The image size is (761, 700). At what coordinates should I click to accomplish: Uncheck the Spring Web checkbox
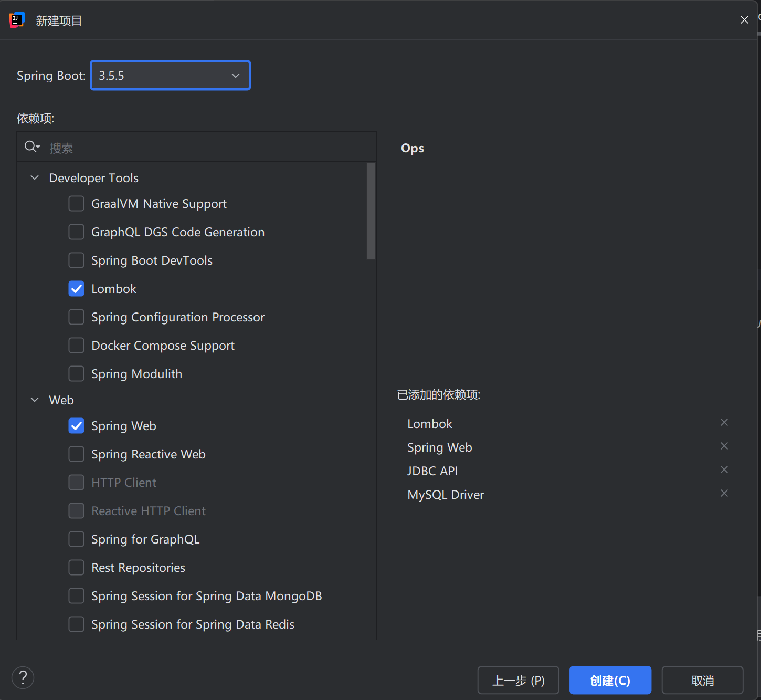tap(76, 425)
